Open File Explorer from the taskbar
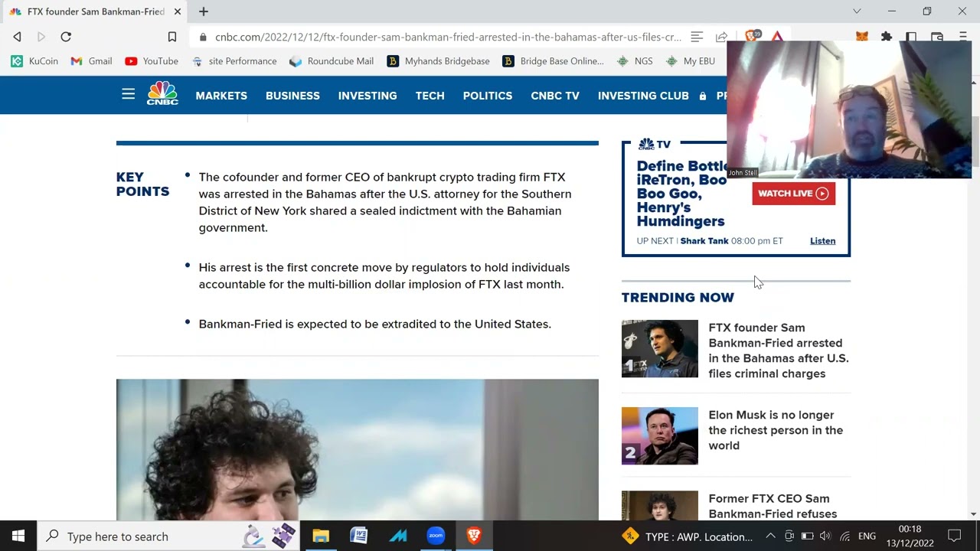The width and height of the screenshot is (980, 551). [x=321, y=536]
